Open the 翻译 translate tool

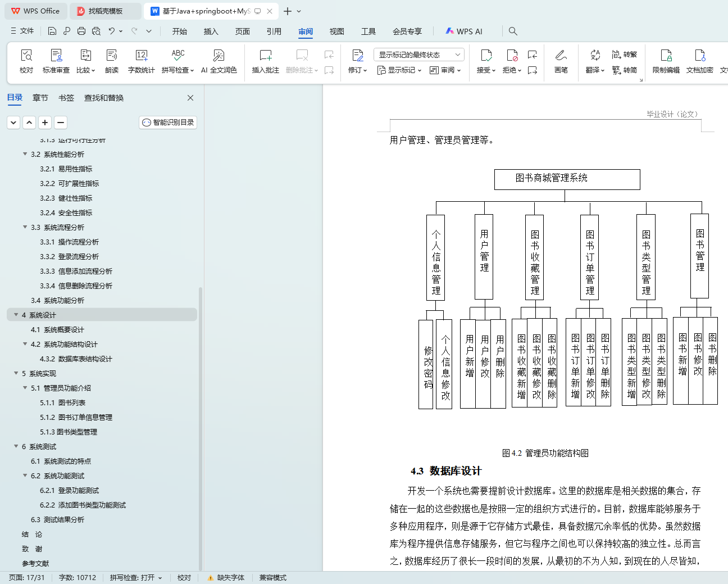(x=595, y=61)
